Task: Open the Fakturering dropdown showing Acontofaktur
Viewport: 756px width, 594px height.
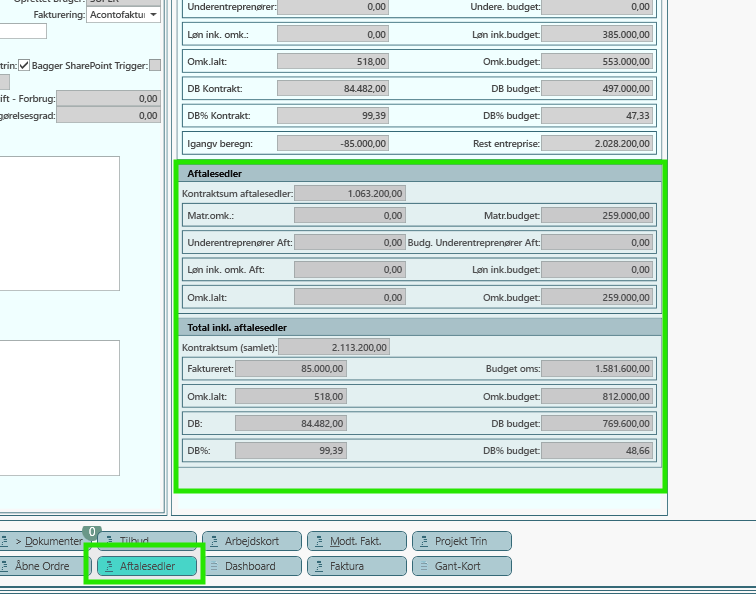Action: (123, 15)
